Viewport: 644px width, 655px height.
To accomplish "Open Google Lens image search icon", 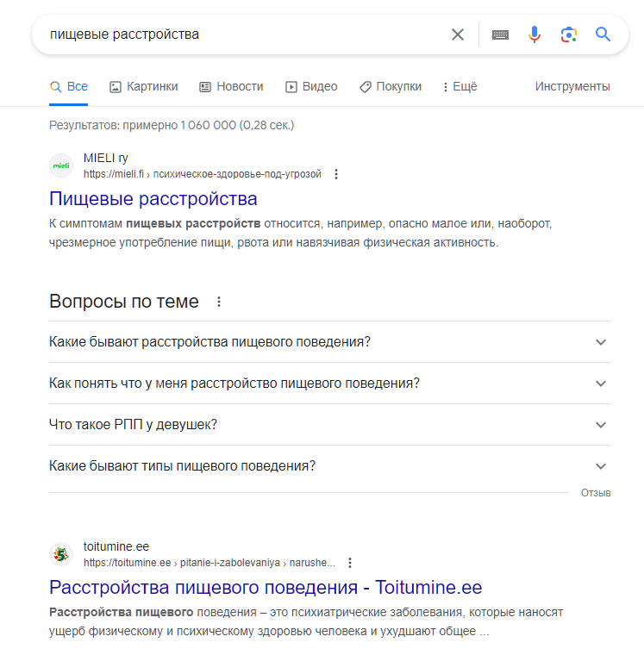I will click(x=568, y=34).
